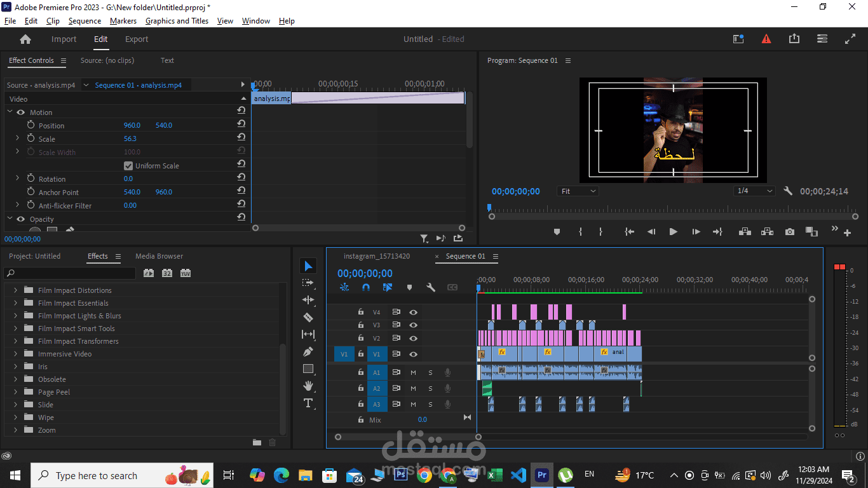Click the Home icon
Viewport: 868px width, 488px height.
25,39
